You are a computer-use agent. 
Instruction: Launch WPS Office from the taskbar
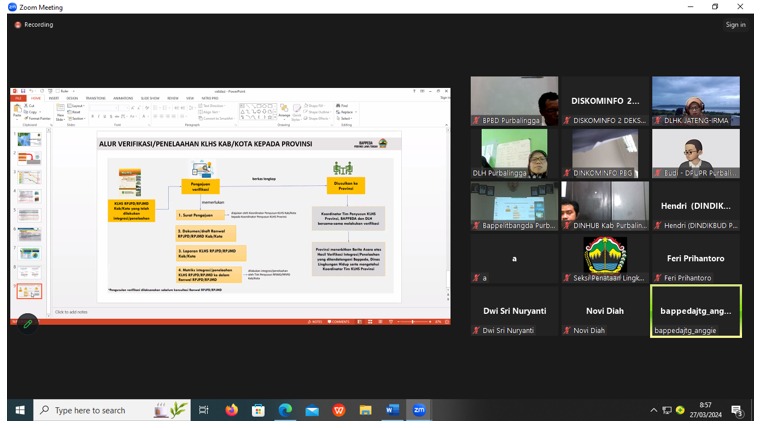[x=339, y=410]
